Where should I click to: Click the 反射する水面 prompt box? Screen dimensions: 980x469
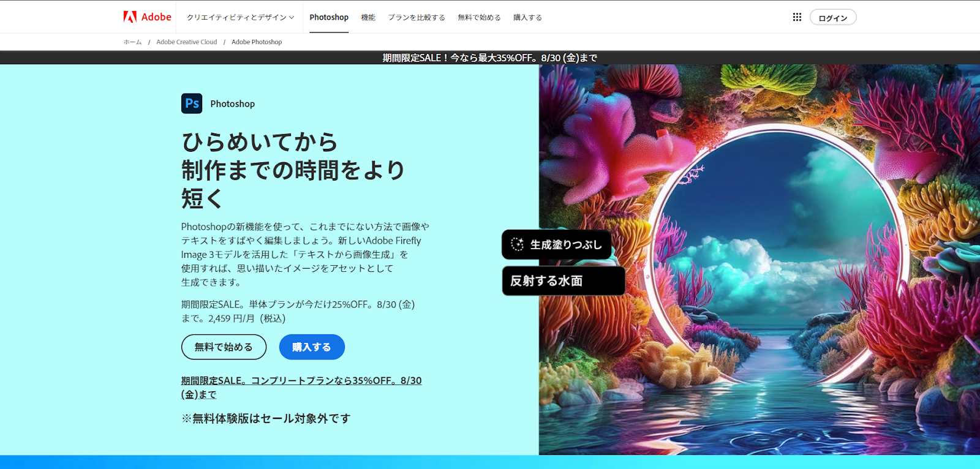click(x=563, y=281)
